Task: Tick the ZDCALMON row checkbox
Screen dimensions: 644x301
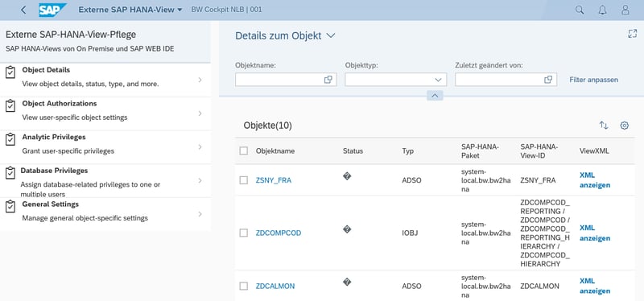Action: 244,287
